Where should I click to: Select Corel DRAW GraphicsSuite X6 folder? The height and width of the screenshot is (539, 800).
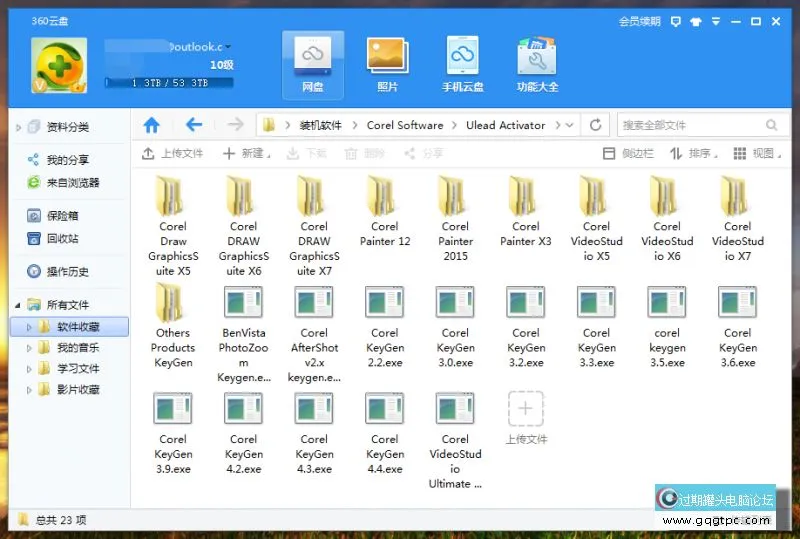pos(243,226)
